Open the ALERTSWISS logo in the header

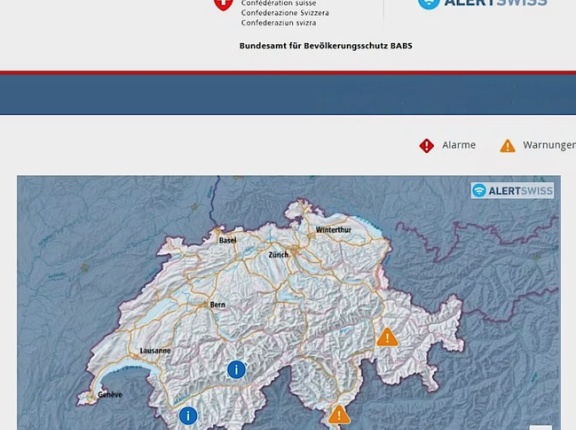point(482,4)
